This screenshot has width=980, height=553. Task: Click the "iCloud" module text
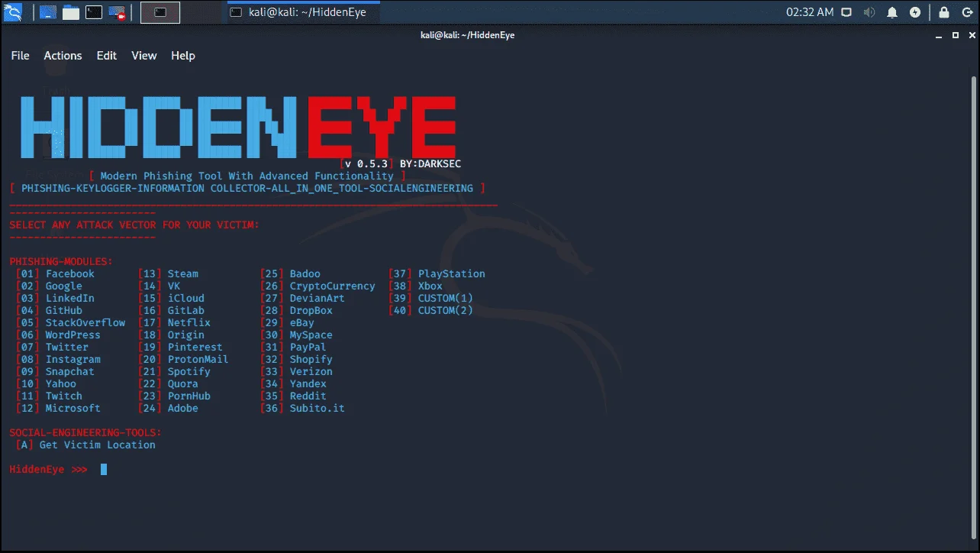(186, 299)
